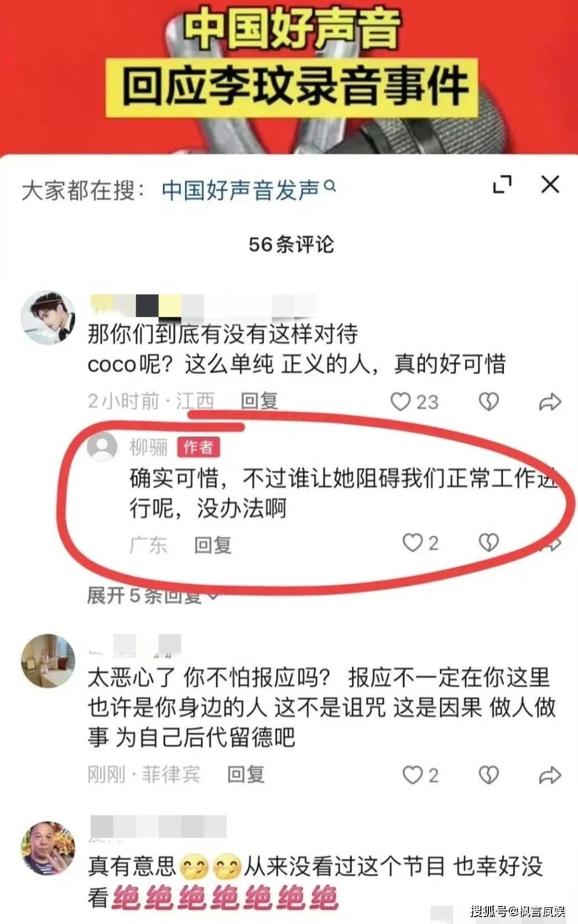Viewport: 578px width, 924px height.
Task: Open the second commenter's room-photo avatar
Action: (x=48, y=661)
